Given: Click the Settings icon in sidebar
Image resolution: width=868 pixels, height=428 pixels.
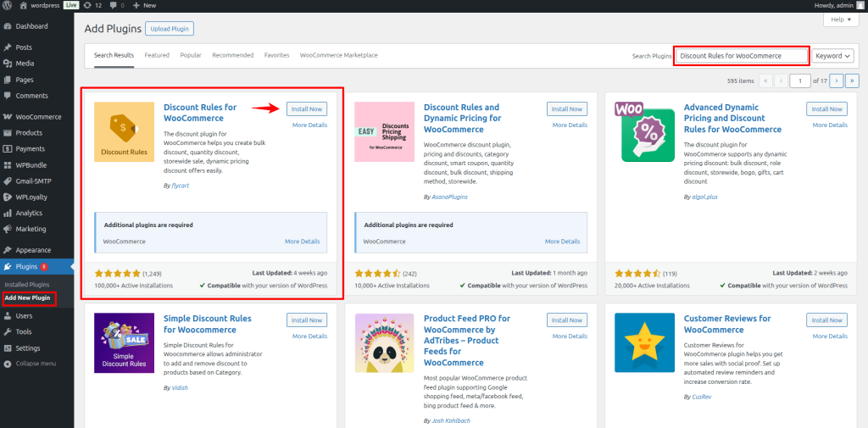Looking at the screenshot, I should pyautogui.click(x=8, y=348).
